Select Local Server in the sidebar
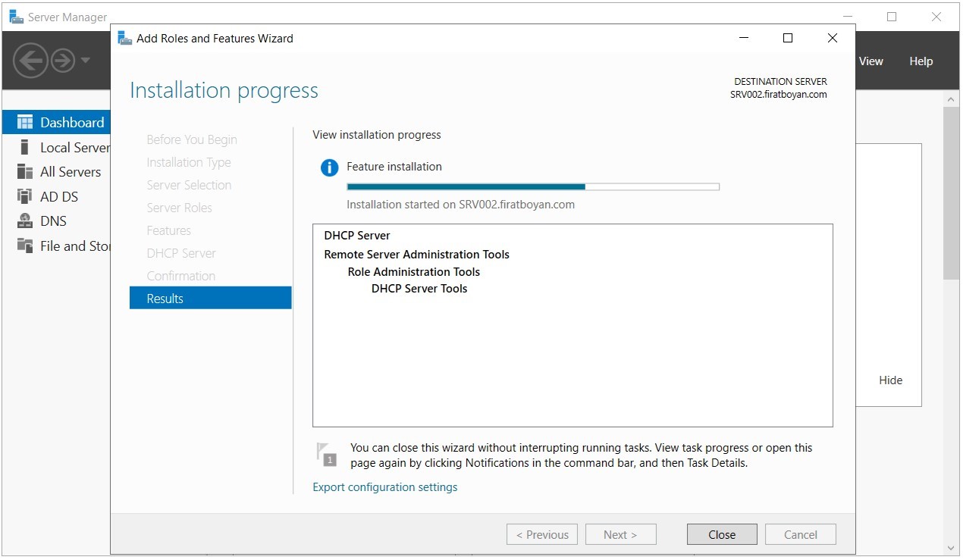Image resolution: width=963 pixels, height=560 pixels. click(56, 147)
